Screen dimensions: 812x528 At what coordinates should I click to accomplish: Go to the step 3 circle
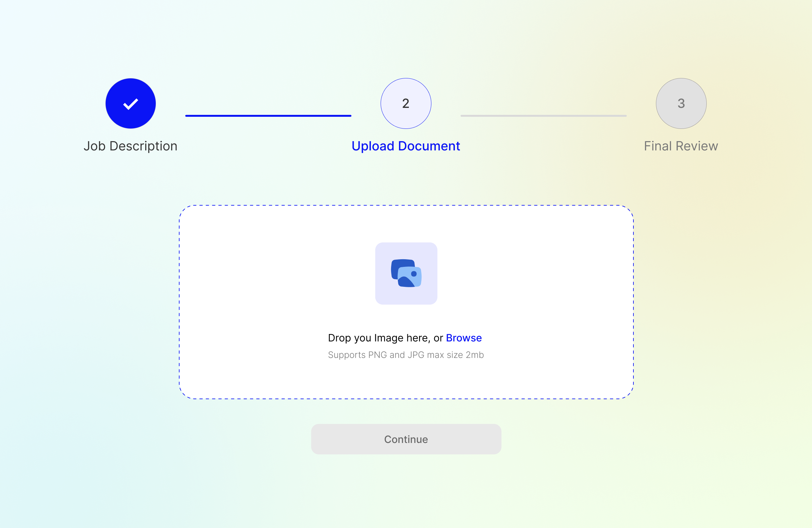(x=681, y=103)
